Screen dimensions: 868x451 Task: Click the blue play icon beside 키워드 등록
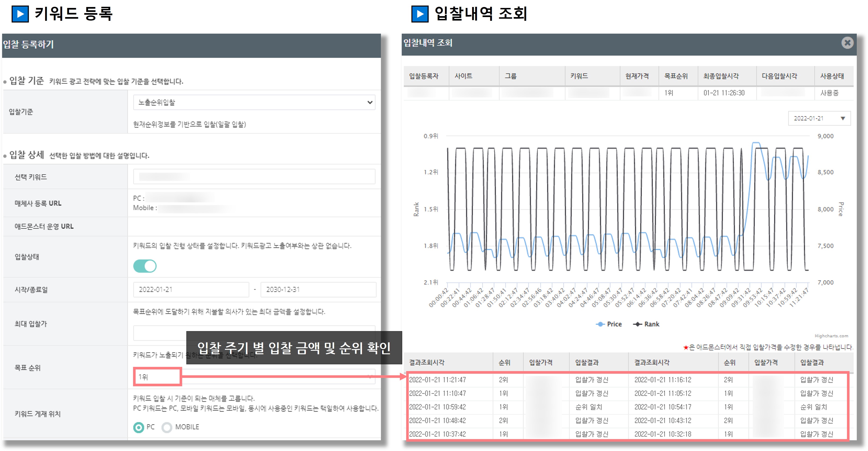[x=20, y=14]
